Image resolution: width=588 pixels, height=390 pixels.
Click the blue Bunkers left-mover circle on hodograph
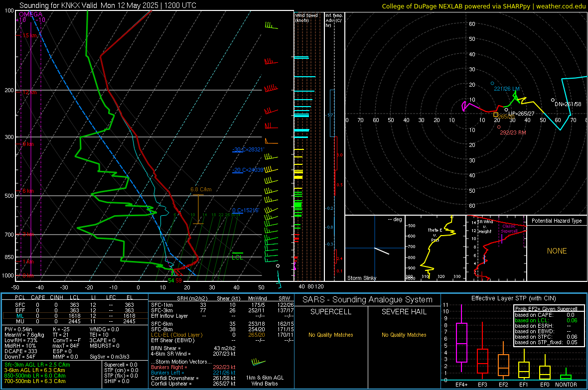point(492,83)
